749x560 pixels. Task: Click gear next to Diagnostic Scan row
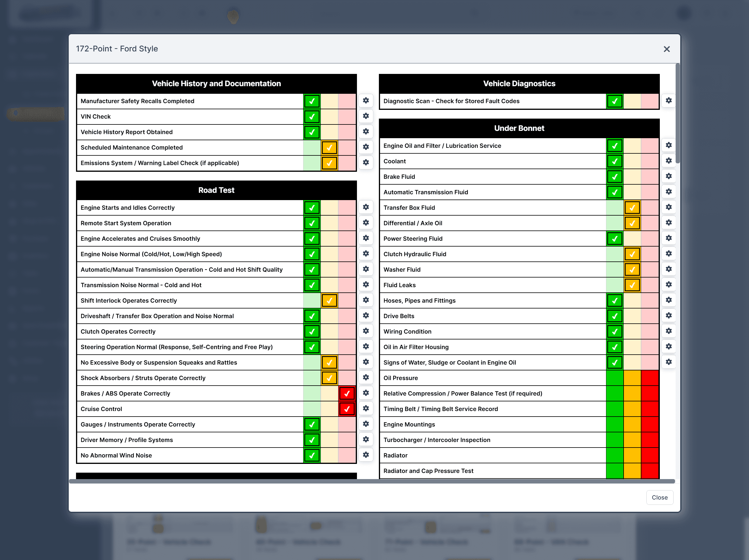[668, 100]
